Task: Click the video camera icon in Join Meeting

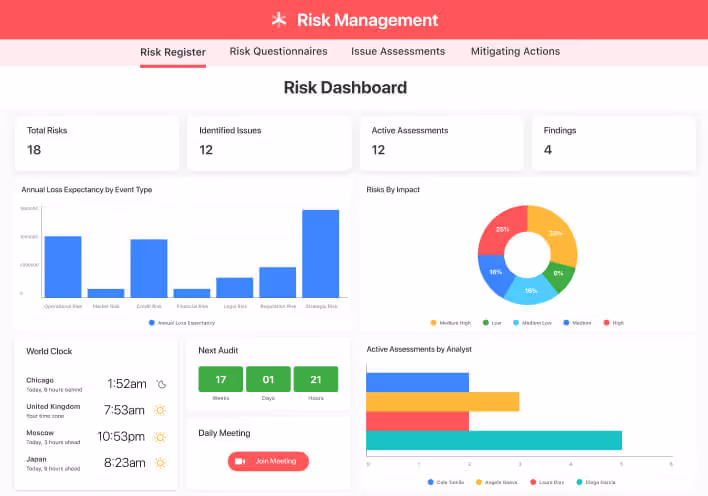Action: [240, 461]
